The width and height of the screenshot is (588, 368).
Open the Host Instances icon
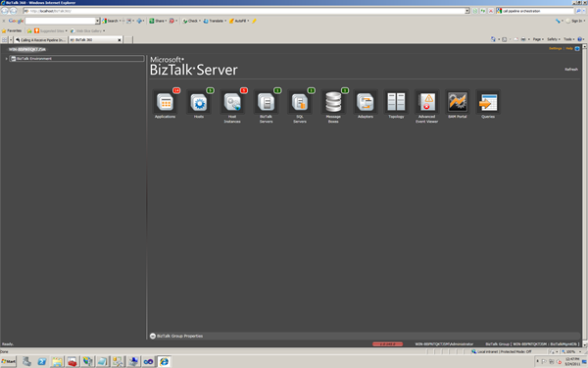pyautogui.click(x=232, y=102)
